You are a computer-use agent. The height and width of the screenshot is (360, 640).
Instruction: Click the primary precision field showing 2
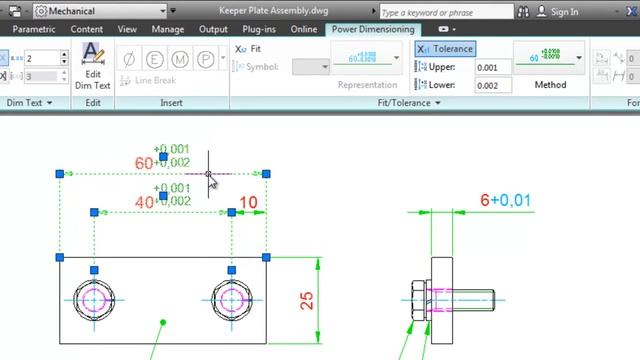42,58
